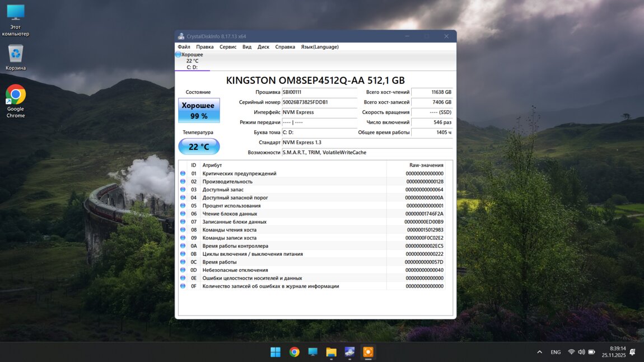Click the Серийный номер value field
The width and height of the screenshot is (644, 362).
tap(319, 102)
